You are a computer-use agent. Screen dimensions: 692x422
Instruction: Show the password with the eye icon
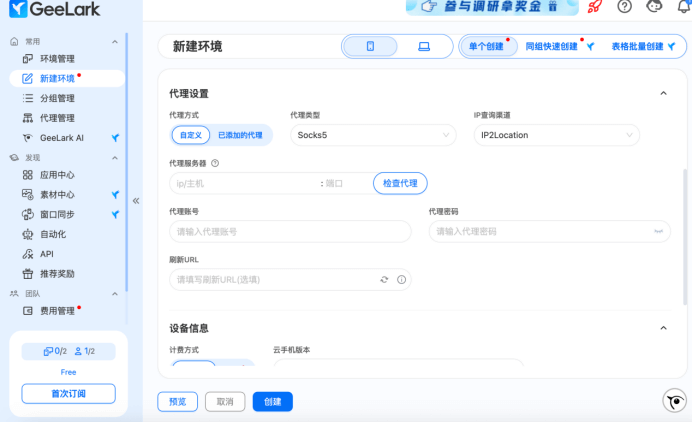coord(658,231)
